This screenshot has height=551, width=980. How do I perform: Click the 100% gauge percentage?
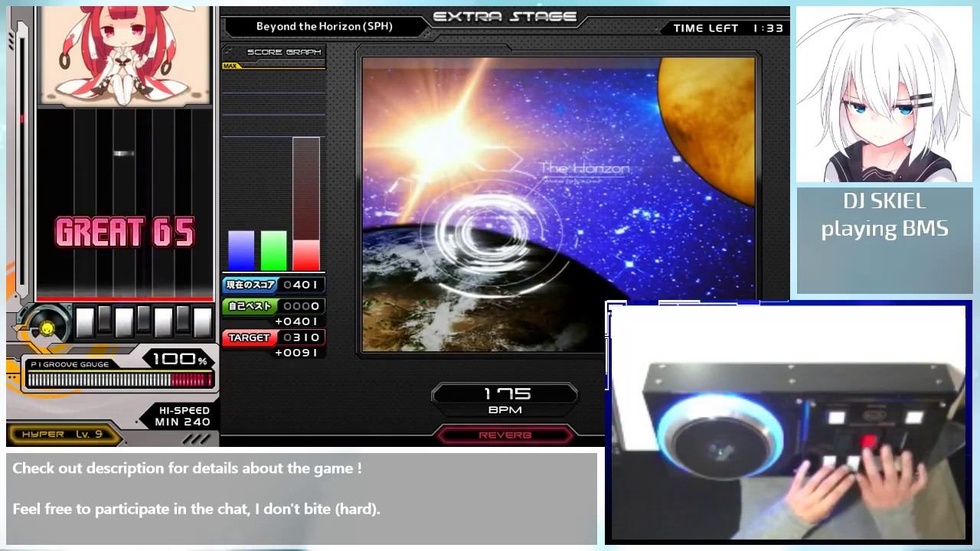click(x=180, y=359)
